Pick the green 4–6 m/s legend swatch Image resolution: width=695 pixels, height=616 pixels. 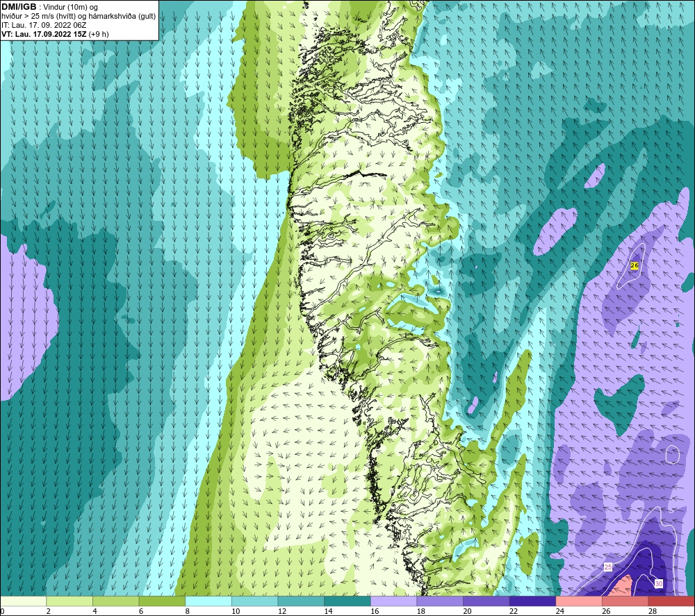pyautogui.click(x=115, y=601)
